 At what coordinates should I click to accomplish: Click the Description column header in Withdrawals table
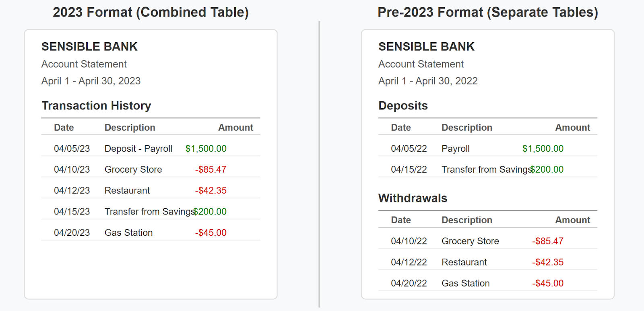pyautogui.click(x=467, y=220)
